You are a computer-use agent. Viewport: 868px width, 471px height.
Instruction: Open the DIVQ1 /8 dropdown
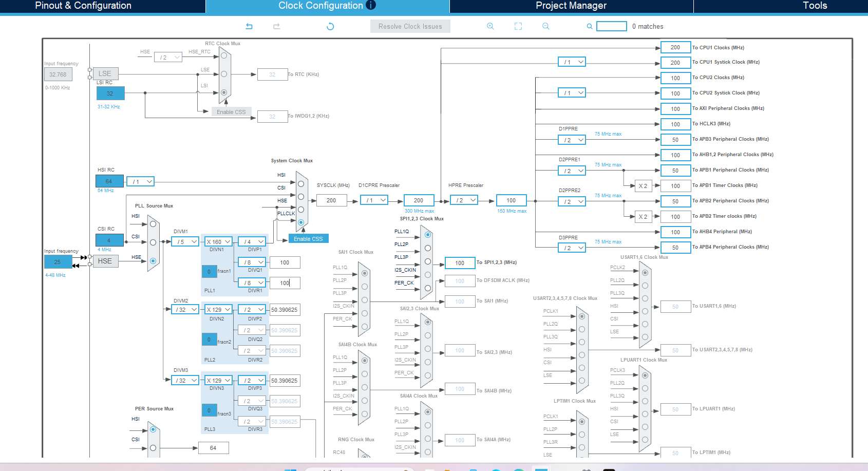click(252, 262)
